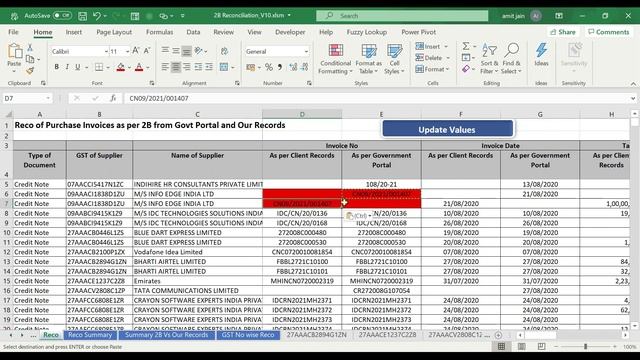
Task: Increase font size with the large A
Action: tap(136, 51)
